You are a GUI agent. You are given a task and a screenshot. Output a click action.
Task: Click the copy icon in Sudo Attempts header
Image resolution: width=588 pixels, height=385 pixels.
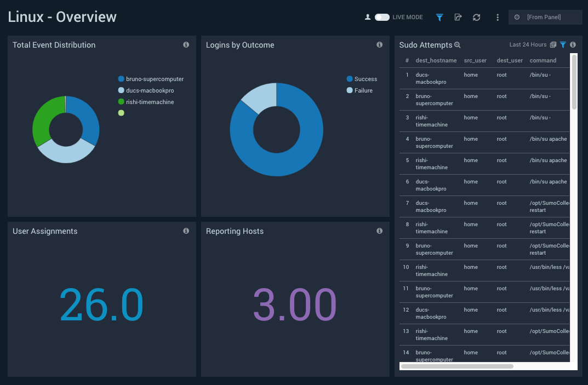[554, 44]
